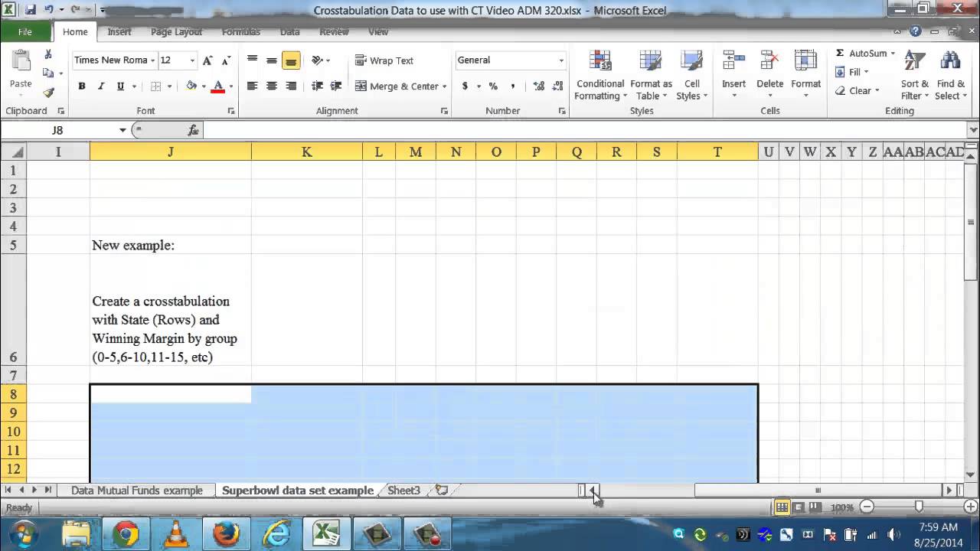This screenshot has height=551, width=980.
Task: Click Decrease Indent icon
Action: [x=317, y=86]
